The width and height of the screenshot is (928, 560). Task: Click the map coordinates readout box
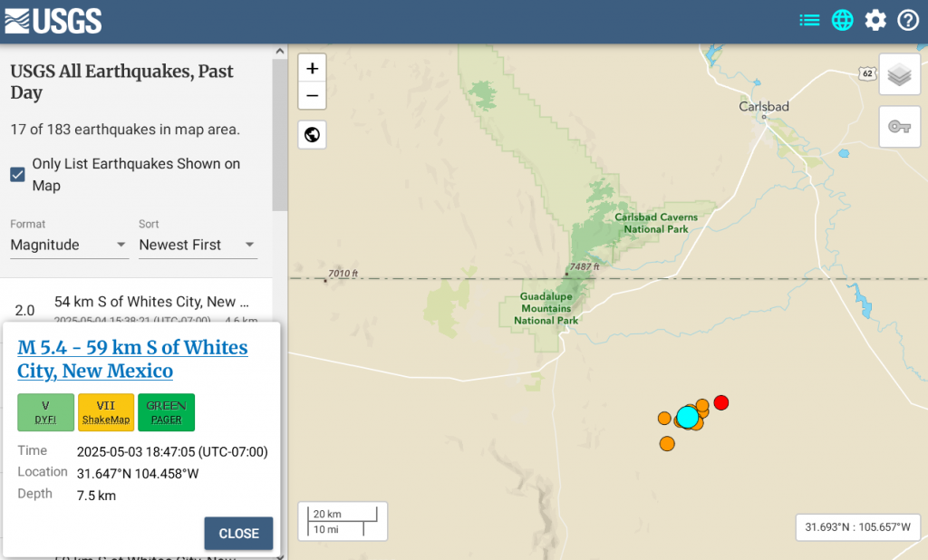(x=857, y=526)
